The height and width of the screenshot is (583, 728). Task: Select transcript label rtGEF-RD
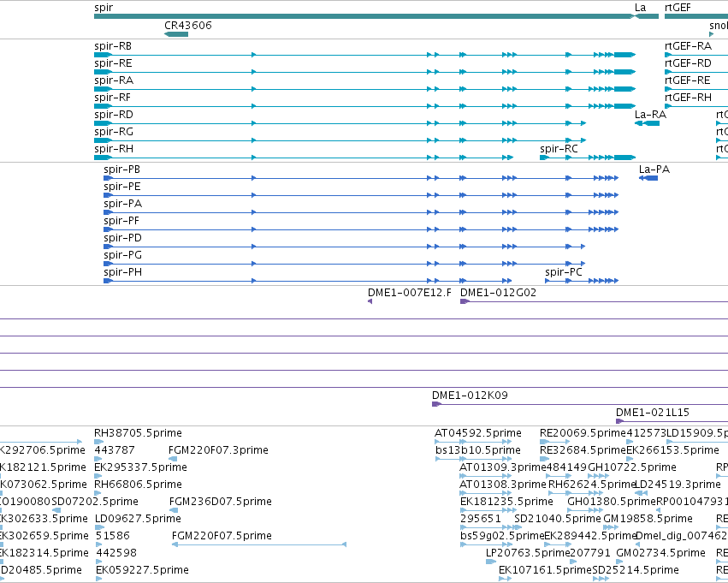688,63
